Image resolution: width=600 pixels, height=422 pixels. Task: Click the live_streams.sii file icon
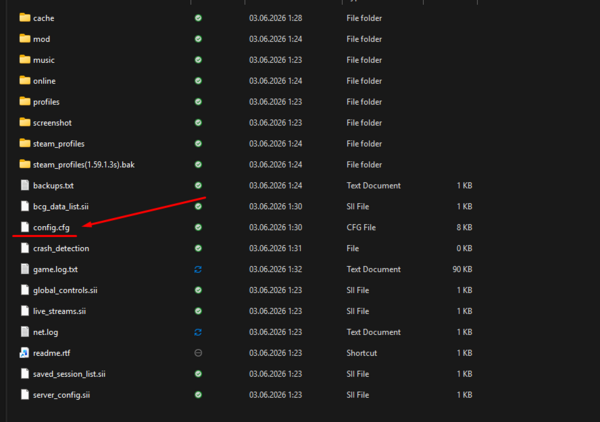(x=25, y=311)
